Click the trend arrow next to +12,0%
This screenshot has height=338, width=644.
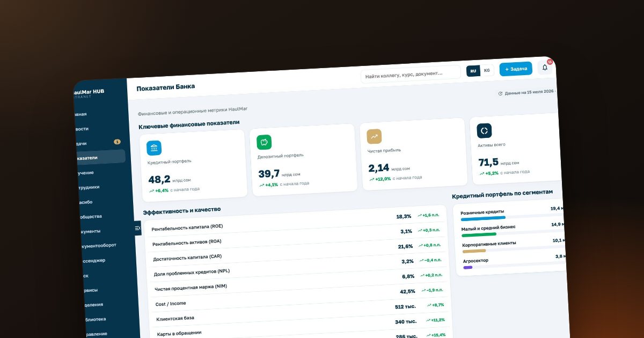click(x=371, y=179)
